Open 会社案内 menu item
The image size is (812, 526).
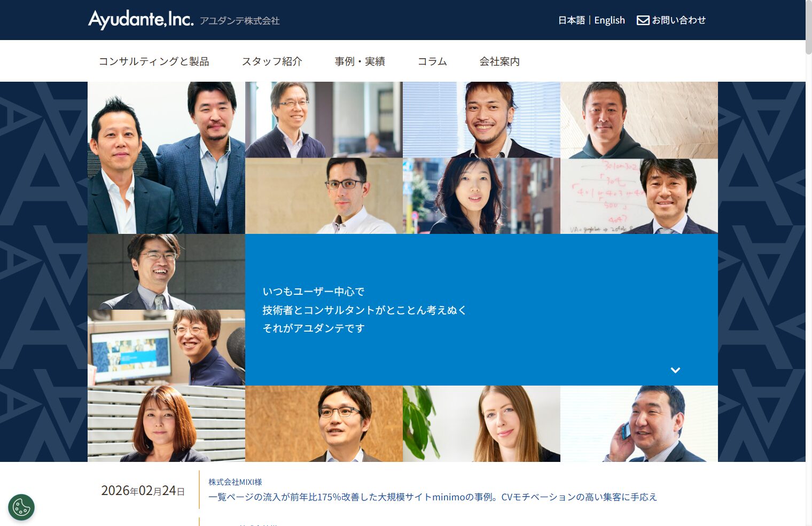pyautogui.click(x=499, y=61)
